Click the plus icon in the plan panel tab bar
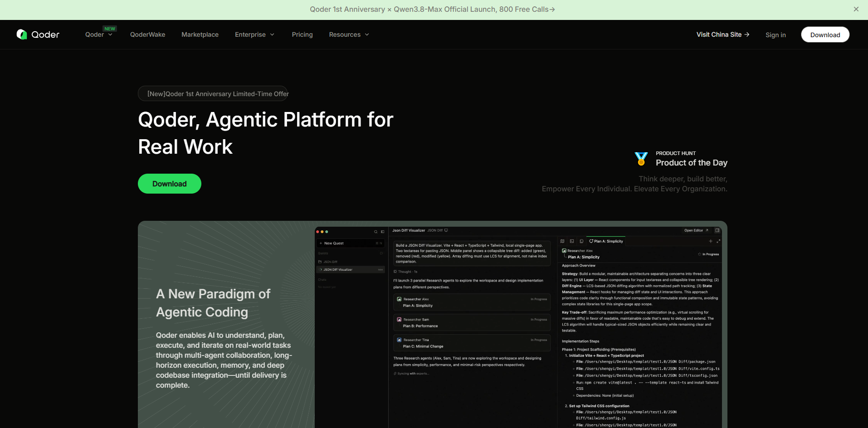Screen dimensions: 868x428 point(711,241)
